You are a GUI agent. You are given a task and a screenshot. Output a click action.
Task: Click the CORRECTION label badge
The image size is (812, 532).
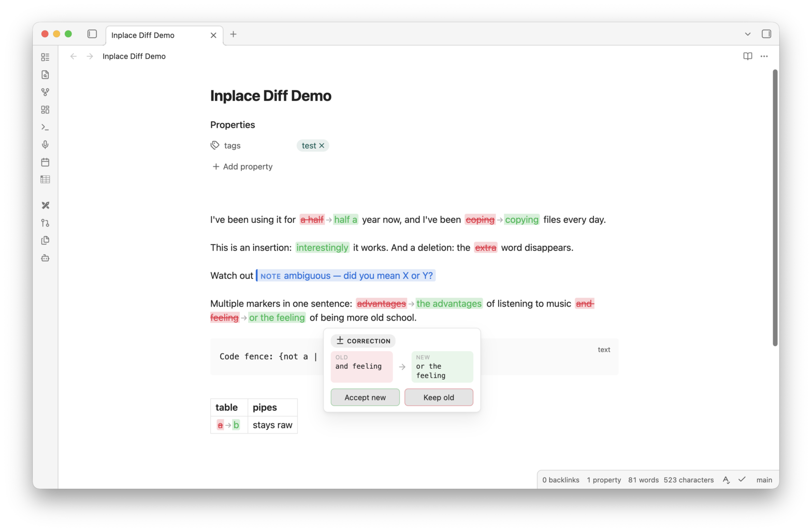[x=363, y=341]
